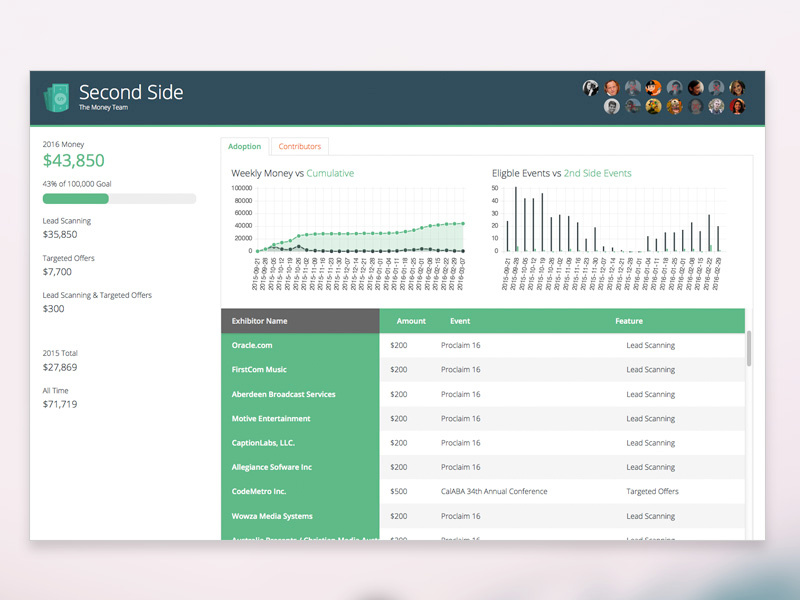
Task: Click the Wowza Media Systems row
Action: tap(272, 516)
